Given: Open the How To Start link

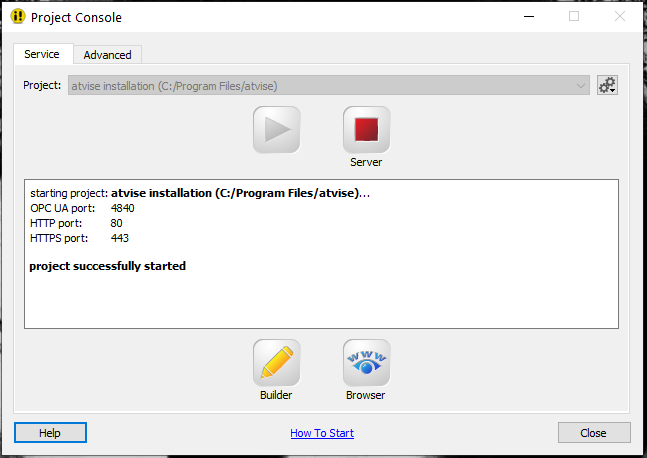Looking at the screenshot, I should tap(322, 433).
